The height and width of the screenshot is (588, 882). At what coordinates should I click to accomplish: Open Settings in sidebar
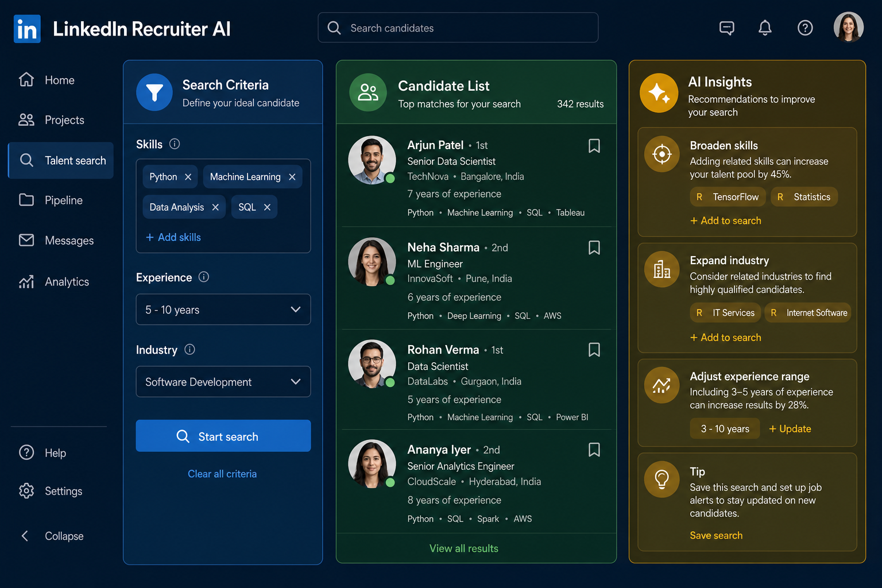60,491
